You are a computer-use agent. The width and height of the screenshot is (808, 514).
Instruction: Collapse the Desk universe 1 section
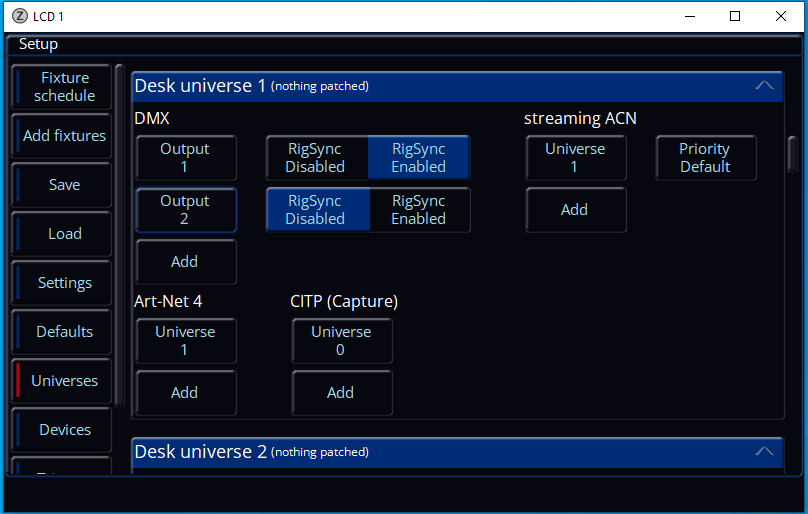coord(764,86)
